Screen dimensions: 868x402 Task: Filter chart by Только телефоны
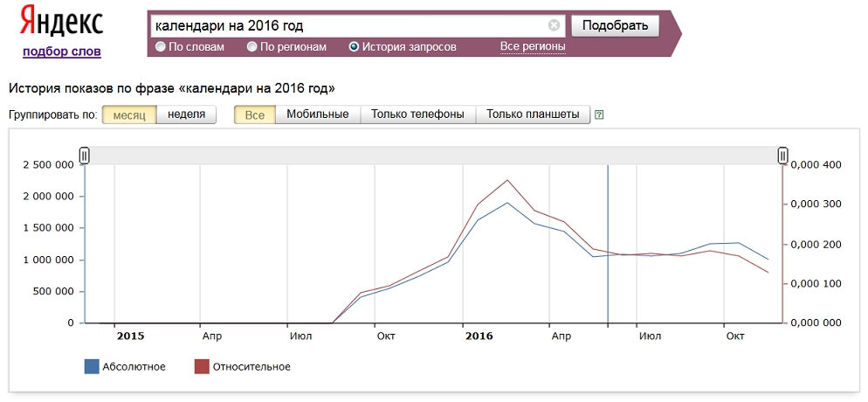(418, 115)
